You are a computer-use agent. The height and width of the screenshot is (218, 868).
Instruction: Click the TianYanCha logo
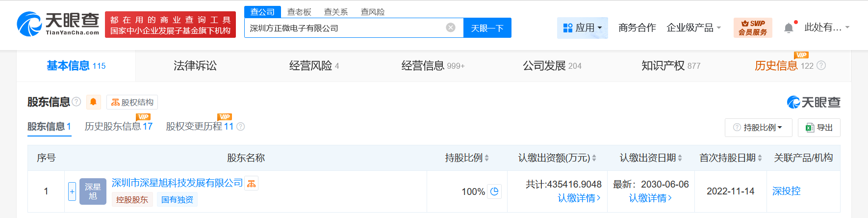(x=58, y=25)
